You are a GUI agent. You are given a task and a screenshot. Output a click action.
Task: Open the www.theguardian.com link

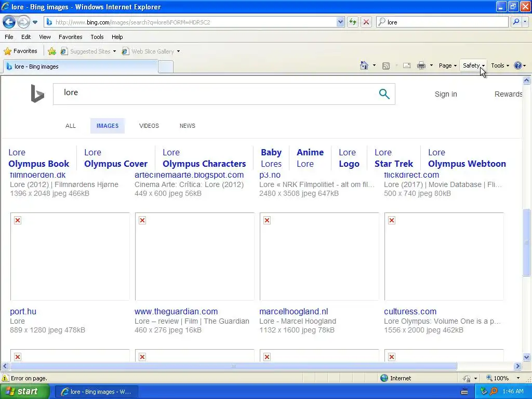pyautogui.click(x=176, y=312)
